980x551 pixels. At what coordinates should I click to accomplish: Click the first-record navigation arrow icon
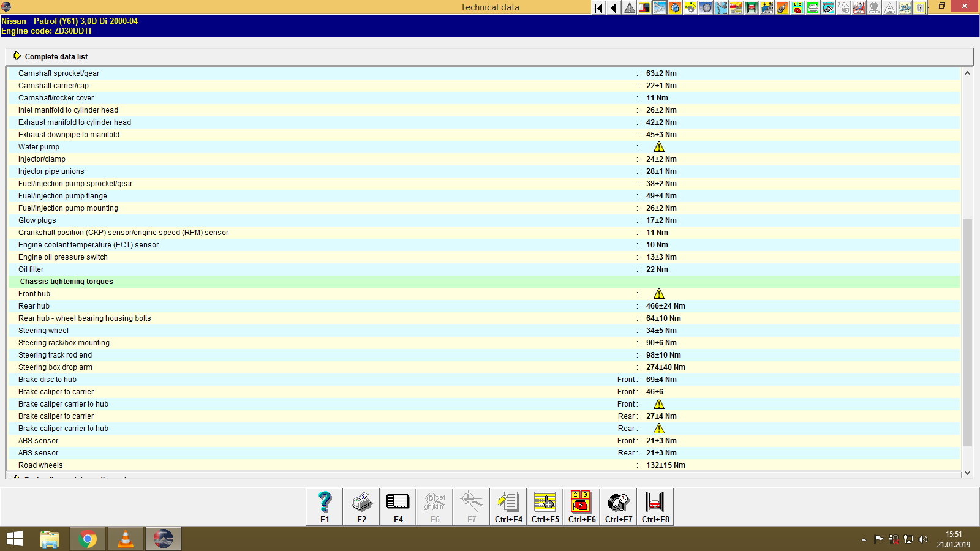pos(597,8)
